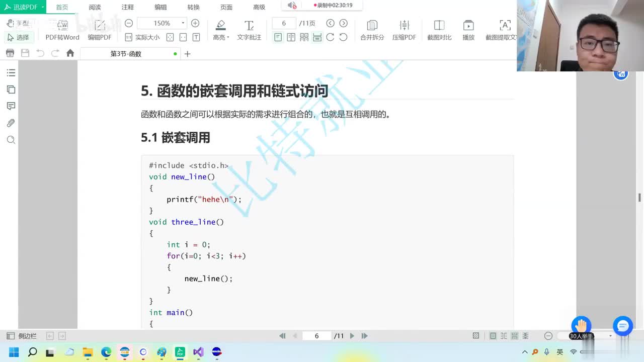This screenshot has width=644, height=362.
Task: Toggle continuous scrolling mode in toolbar
Action: tap(317, 37)
